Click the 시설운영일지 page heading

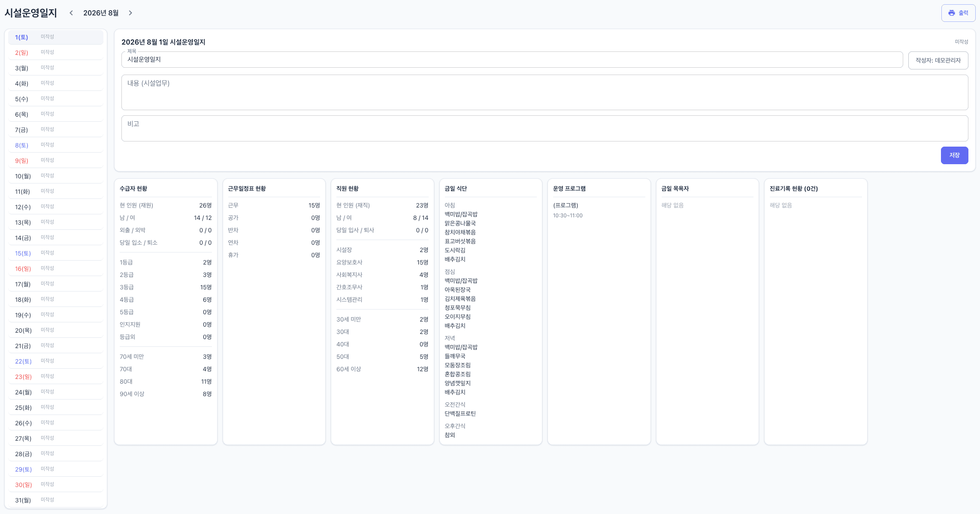[31, 13]
